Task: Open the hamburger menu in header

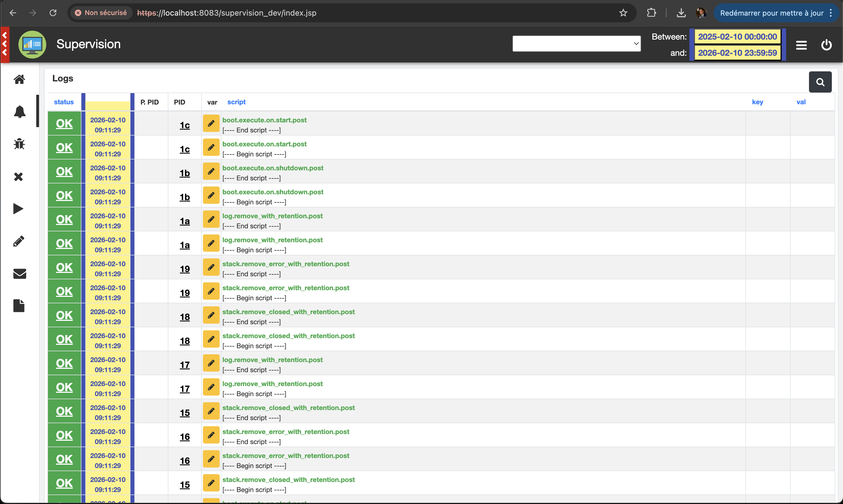Action: [801, 45]
